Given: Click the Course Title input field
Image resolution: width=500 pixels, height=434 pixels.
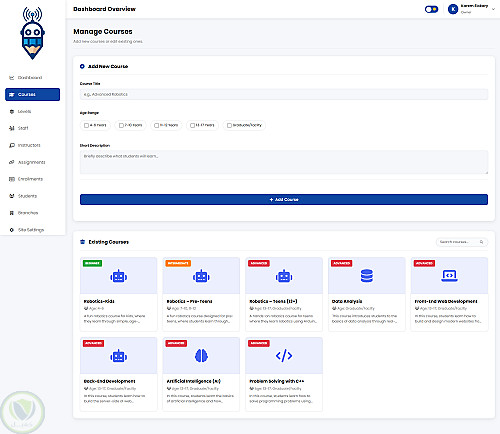Looking at the screenshot, I should (284, 94).
